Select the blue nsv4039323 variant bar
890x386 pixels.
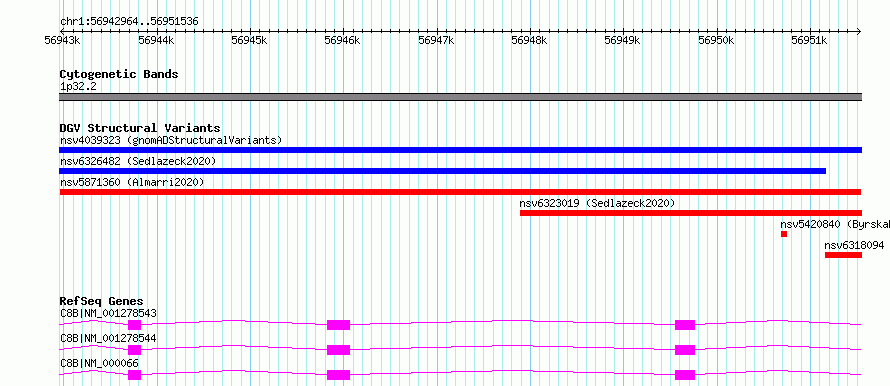460,150
